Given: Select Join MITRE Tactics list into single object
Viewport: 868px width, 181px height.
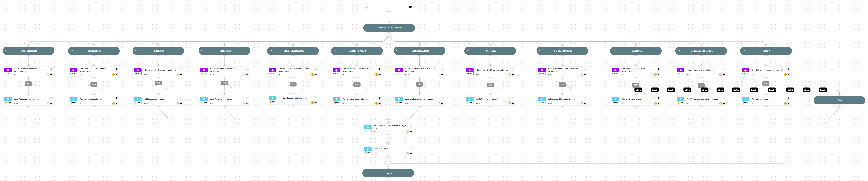Looking at the screenshot, I should point(388,129).
